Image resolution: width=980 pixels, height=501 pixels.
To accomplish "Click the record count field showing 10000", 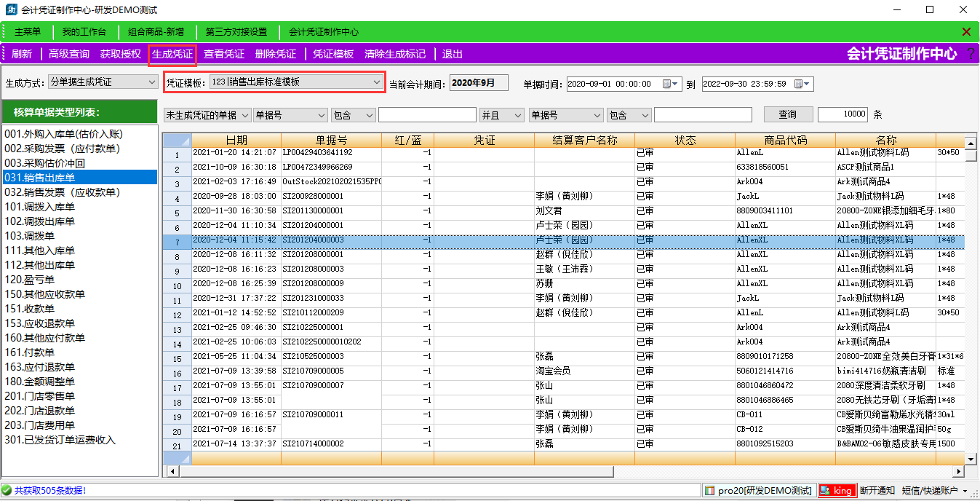I will click(x=843, y=114).
